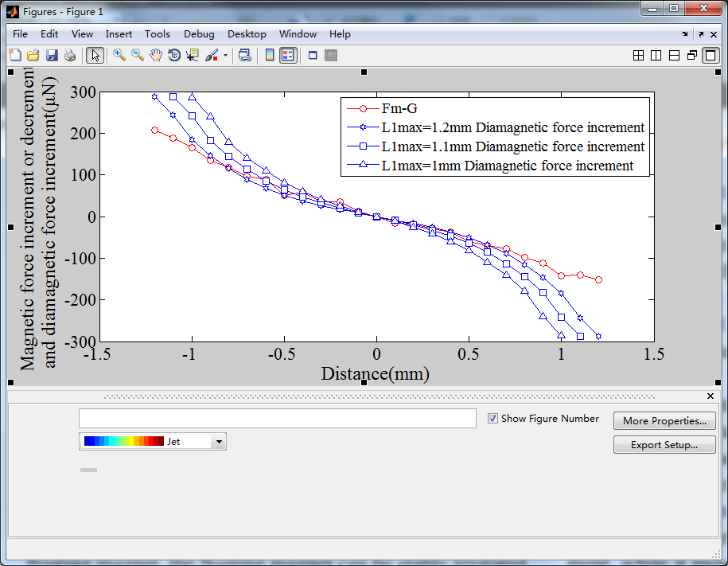The image size is (728, 566).
Task: Open the Desktop menu
Action: [x=247, y=34]
